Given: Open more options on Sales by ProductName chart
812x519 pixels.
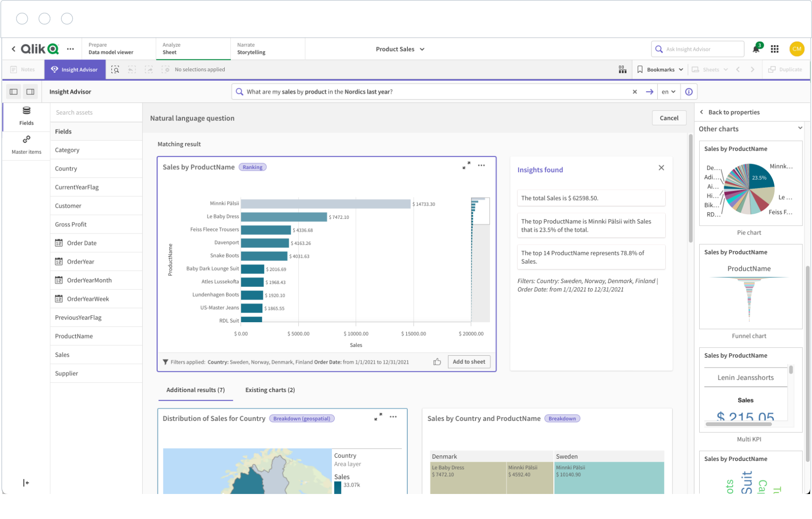Looking at the screenshot, I should 481,166.
